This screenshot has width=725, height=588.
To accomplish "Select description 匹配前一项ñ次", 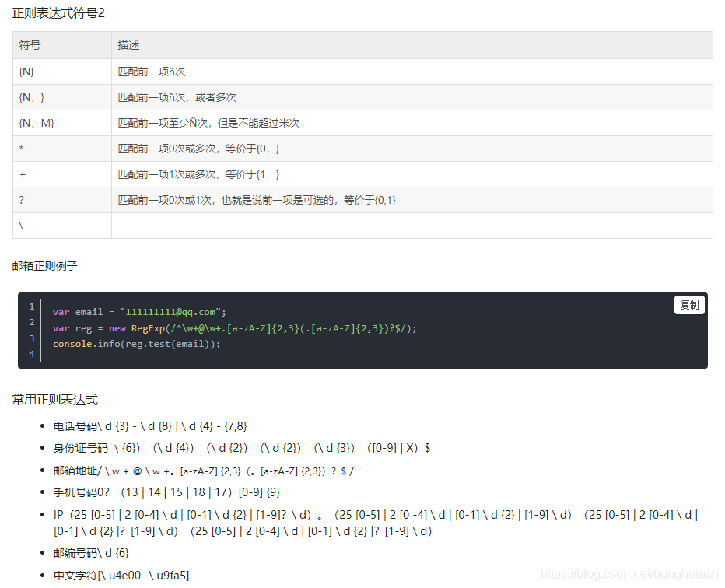I will pos(151,72).
